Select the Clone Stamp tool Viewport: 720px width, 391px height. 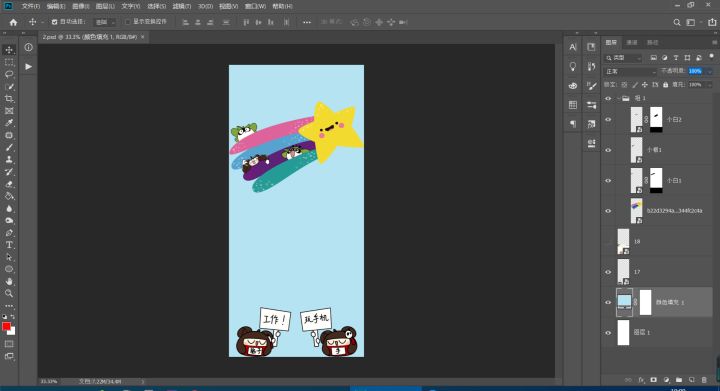[9, 160]
